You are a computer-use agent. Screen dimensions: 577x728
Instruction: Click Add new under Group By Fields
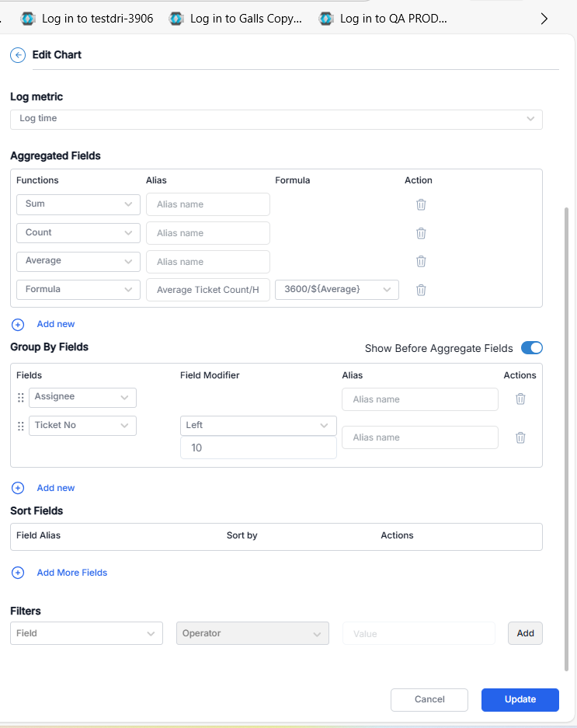point(56,488)
